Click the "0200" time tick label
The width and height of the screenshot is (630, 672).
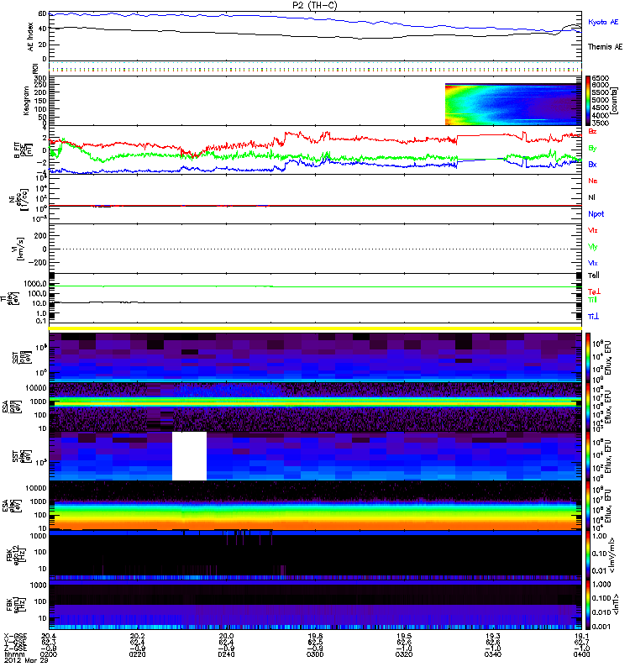[x=49, y=654]
